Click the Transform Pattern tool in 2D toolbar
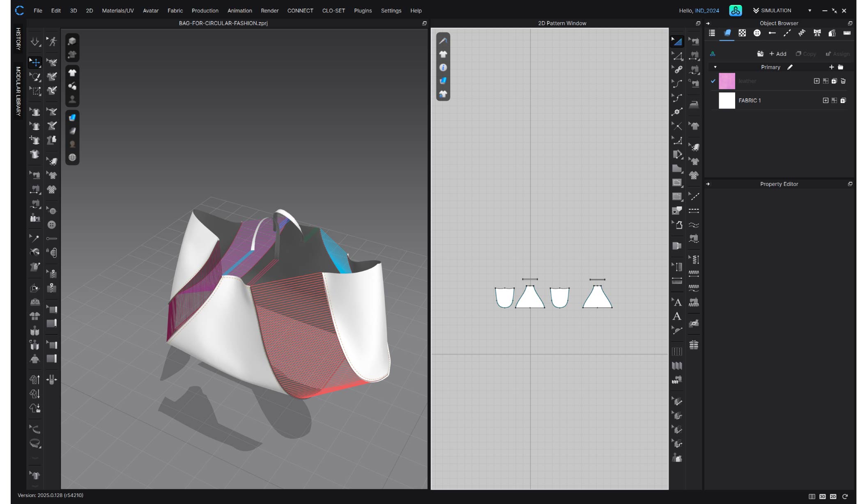 point(677,41)
